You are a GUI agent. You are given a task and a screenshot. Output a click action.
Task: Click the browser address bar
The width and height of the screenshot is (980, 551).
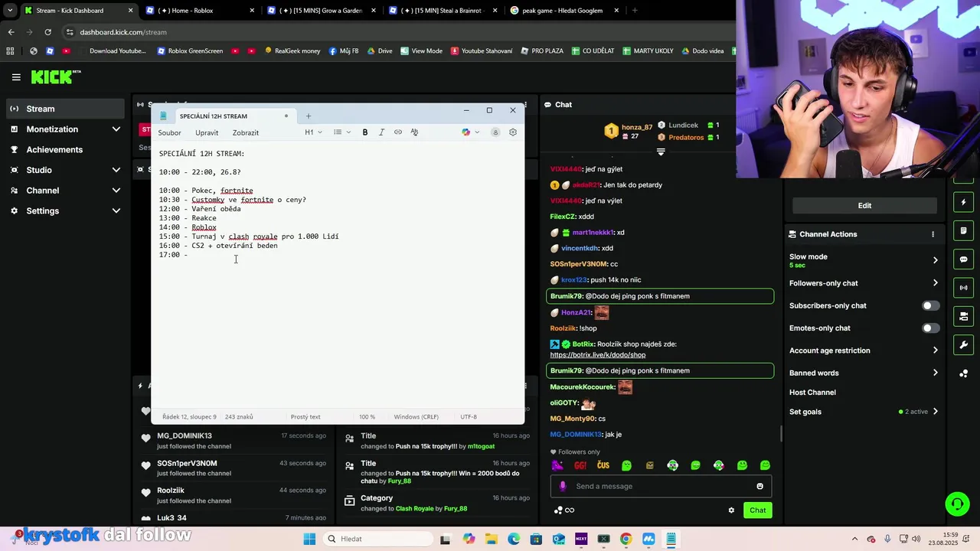(390, 32)
